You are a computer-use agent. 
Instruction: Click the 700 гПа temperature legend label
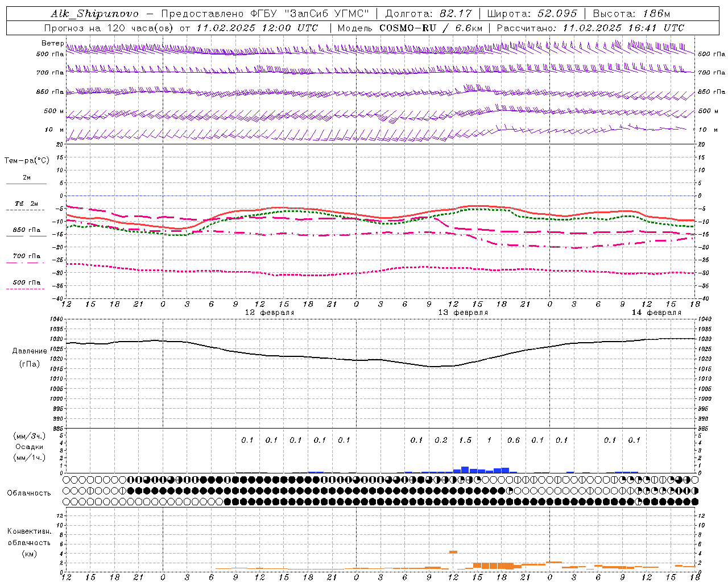point(27,256)
